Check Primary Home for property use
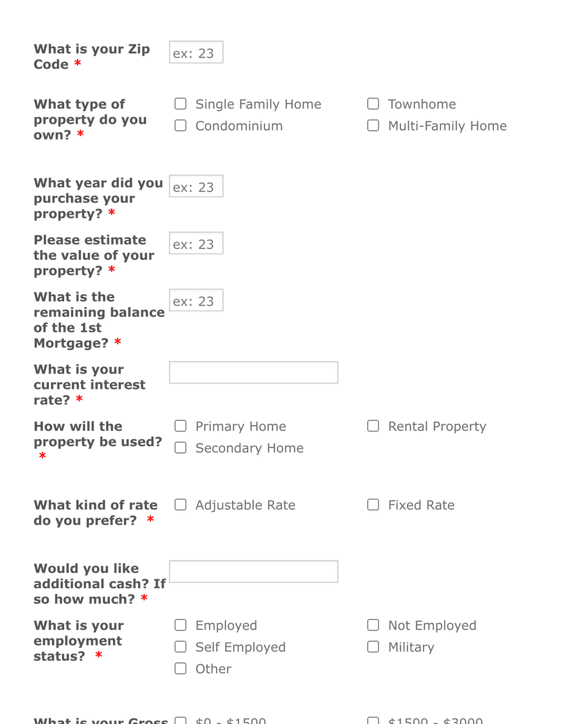The width and height of the screenshot is (588, 724). pyautogui.click(x=180, y=426)
